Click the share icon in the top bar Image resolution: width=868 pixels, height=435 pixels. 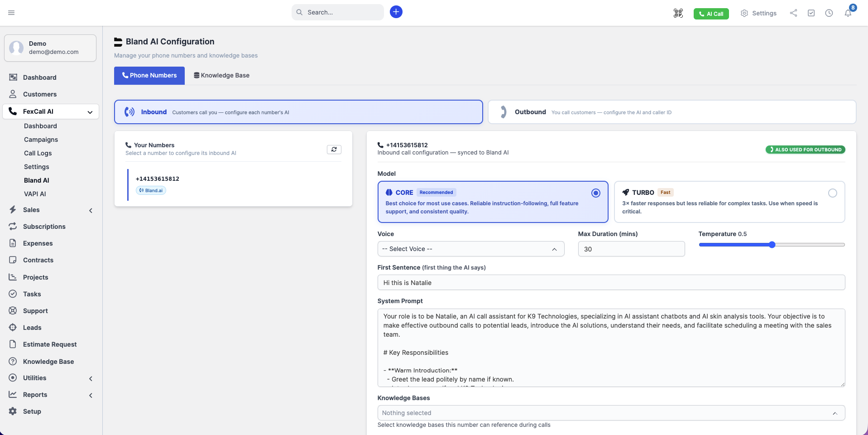click(x=793, y=13)
